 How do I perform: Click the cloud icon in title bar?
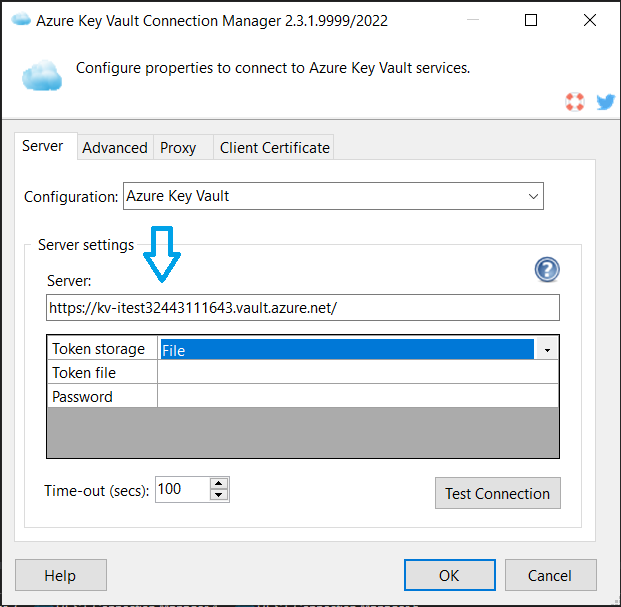pyautogui.click(x=20, y=20)
